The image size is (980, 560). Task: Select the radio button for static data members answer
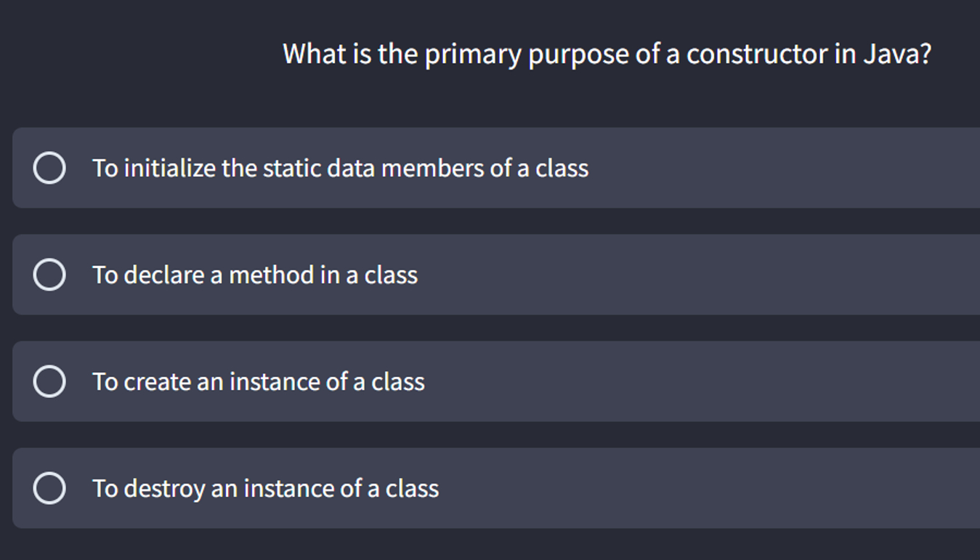click(x=49, y=168)
